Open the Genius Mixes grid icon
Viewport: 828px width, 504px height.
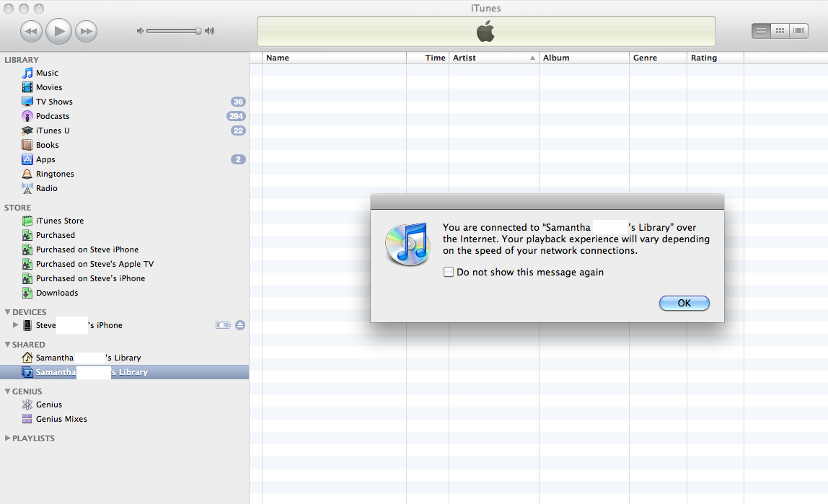point(27,419)
